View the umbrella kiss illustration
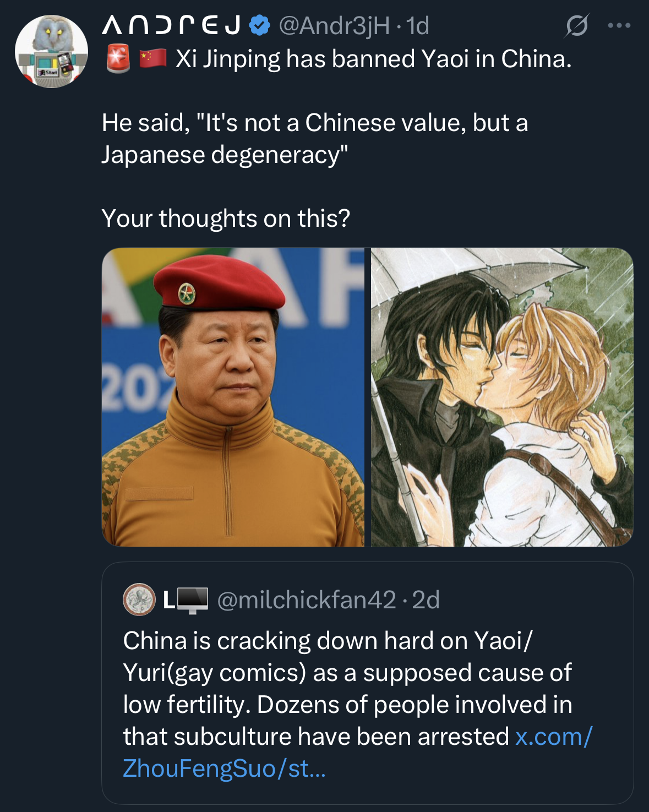This screenshot has width=649, height=812. 502,397
